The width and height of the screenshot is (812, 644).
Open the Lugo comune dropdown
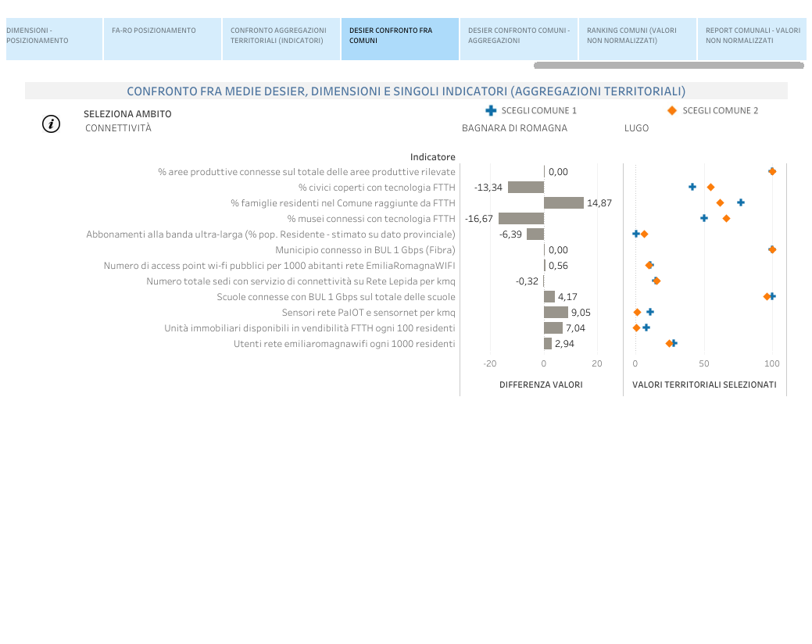(636, 128)
